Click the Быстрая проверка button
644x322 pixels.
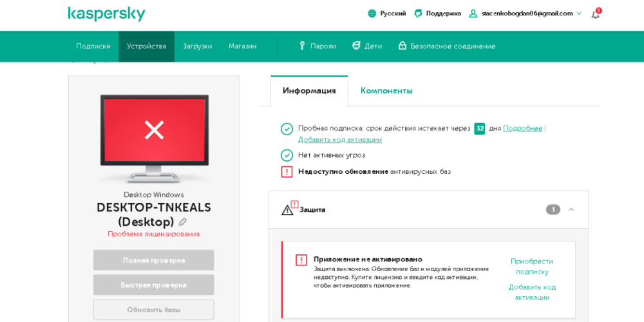pos(154,285)
